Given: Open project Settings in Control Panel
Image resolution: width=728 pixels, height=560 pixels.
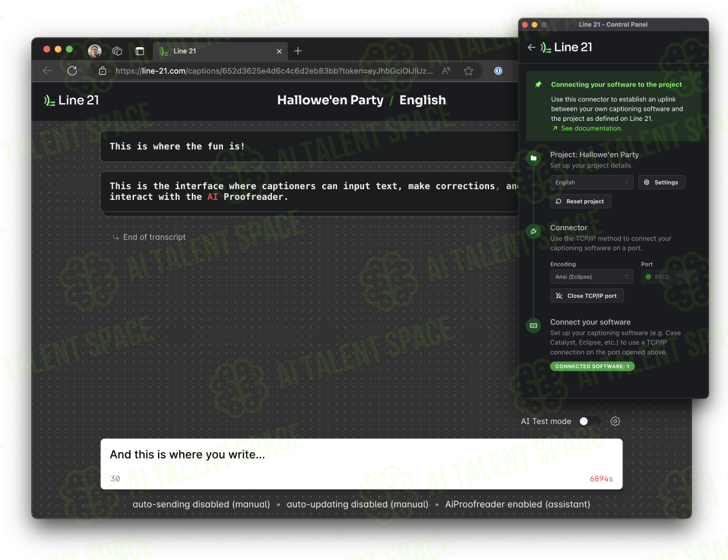Looking at the screenshot, I should tap(661, 183).
